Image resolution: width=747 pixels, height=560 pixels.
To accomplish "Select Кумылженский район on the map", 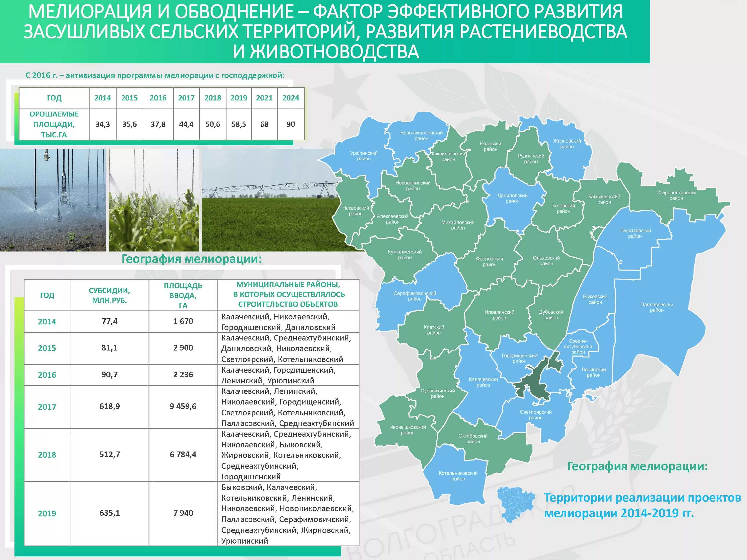I will 405,255.
